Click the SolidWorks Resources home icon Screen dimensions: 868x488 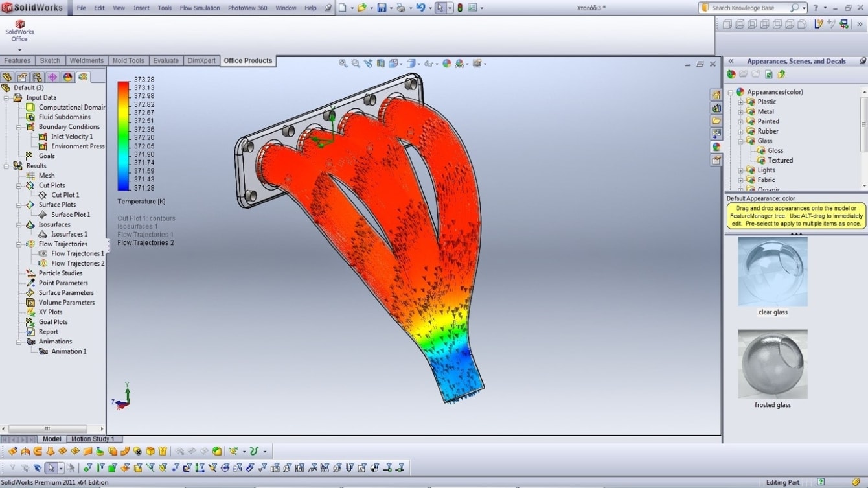[x=716, y=95]
